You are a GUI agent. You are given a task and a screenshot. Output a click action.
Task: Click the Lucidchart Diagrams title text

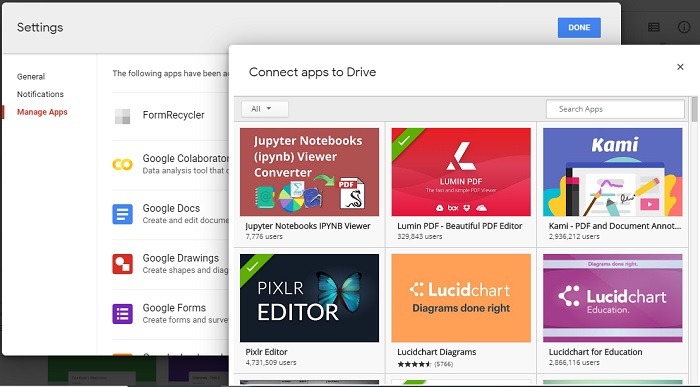[x=437, y=352]
